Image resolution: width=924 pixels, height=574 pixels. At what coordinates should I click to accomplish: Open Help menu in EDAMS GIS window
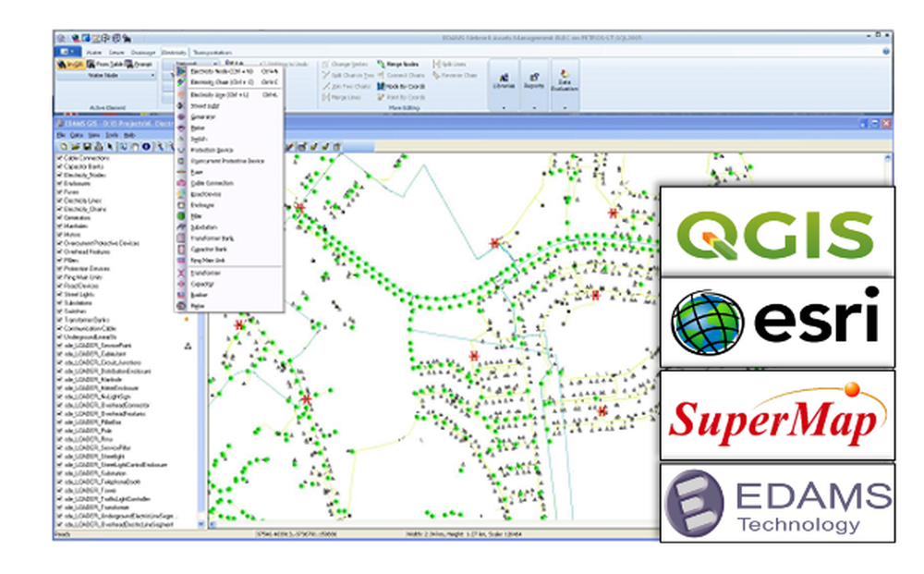coord(129,135)
